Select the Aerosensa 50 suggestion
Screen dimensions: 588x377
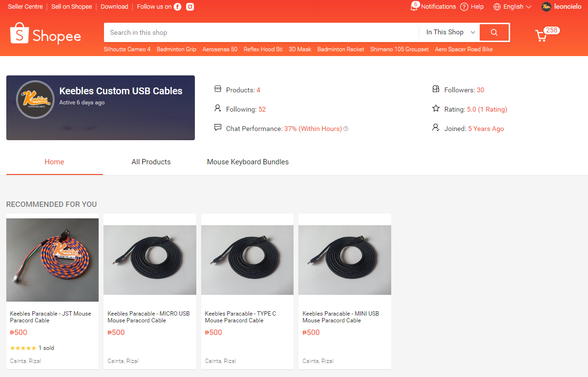point(220,49)
